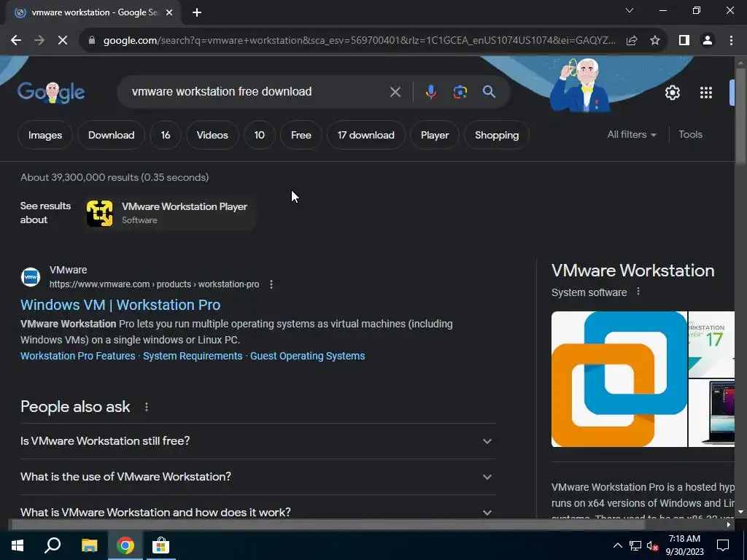Expand Is VMware Workstation still free?
The image size is (747, 560).
[258, 441]
